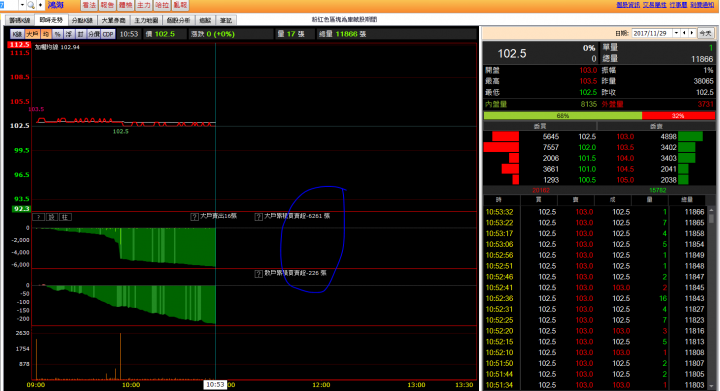Viewport: 720px width, 391px height.
Task: Expand the date picker dropdown
Action: [x=676, y=33]
